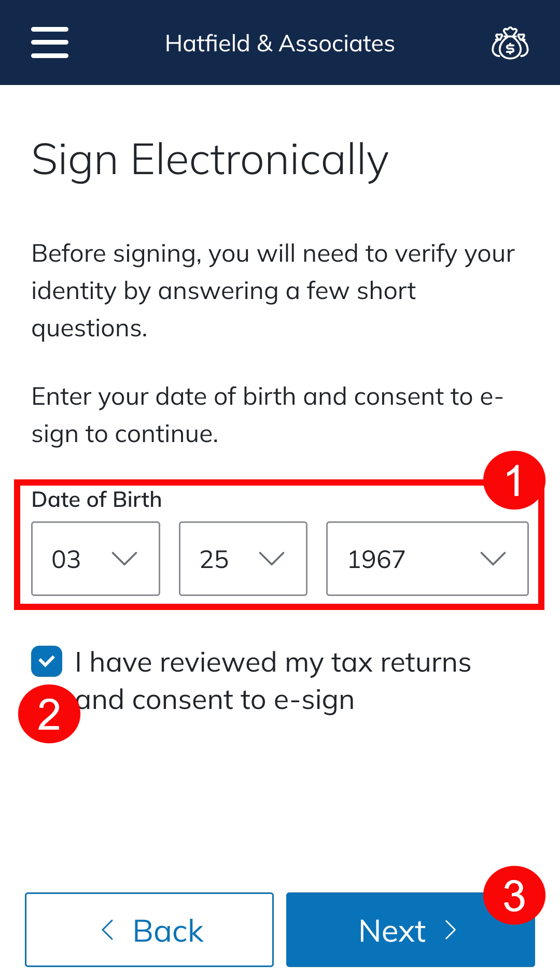Click the Date of Birth label
The image size is (560, 980).
(97, 500)
